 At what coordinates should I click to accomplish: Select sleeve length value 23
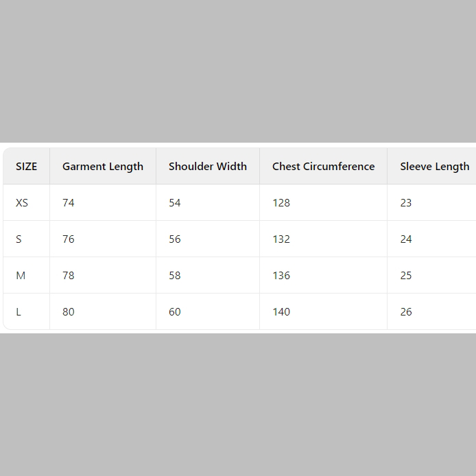coord(406,202)
